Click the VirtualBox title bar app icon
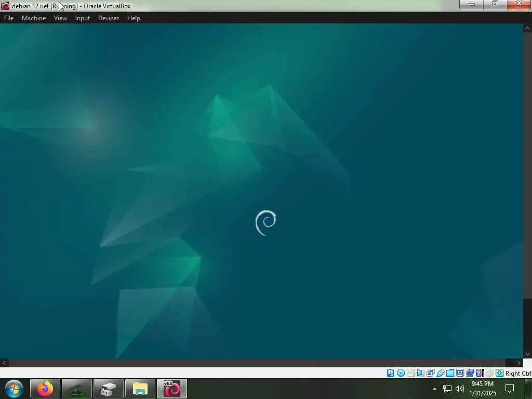Image resolution: width=532 pixels, height=399 pixels. pos(5,6)
